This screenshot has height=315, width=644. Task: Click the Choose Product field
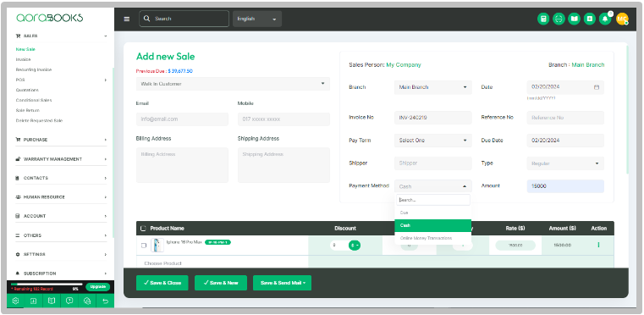coord(223,262)
